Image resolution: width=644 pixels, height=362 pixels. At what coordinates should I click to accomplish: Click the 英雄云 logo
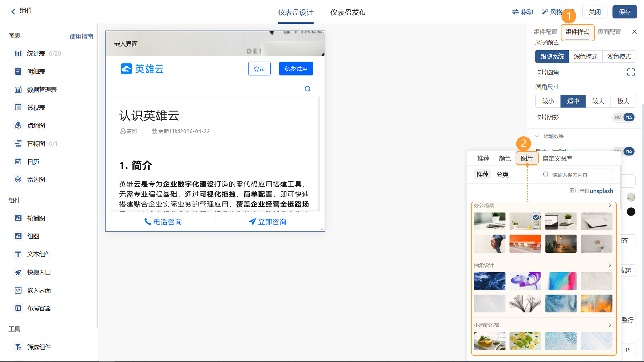coord(142,69)
